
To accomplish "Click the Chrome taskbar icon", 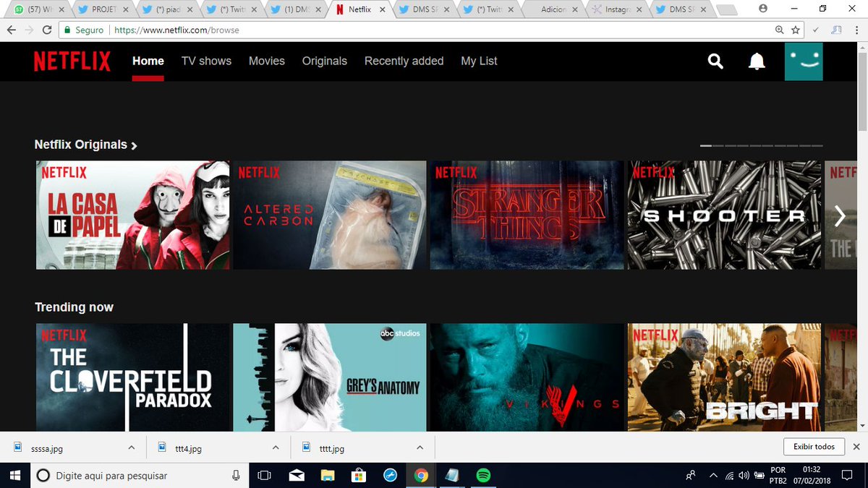I will (x=421, y=476).
